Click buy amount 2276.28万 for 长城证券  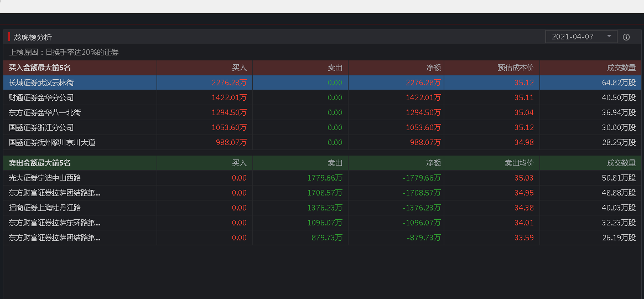(x=229, y=83)
